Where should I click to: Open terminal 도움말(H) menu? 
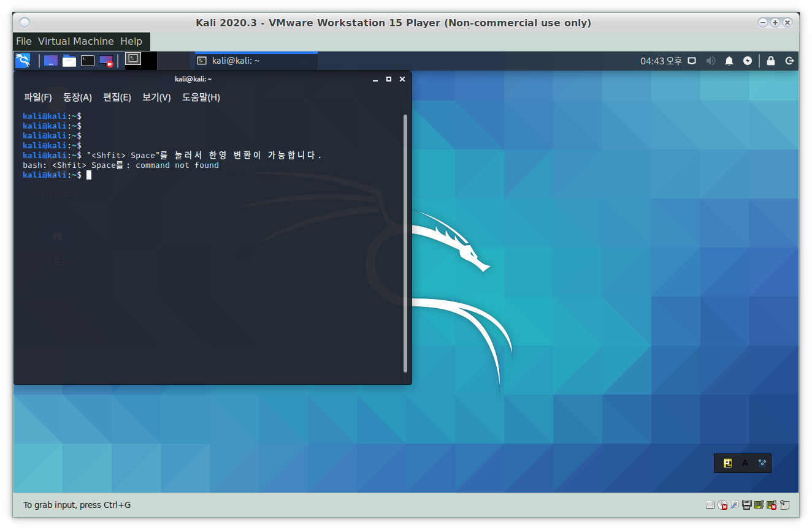point(201,97)
